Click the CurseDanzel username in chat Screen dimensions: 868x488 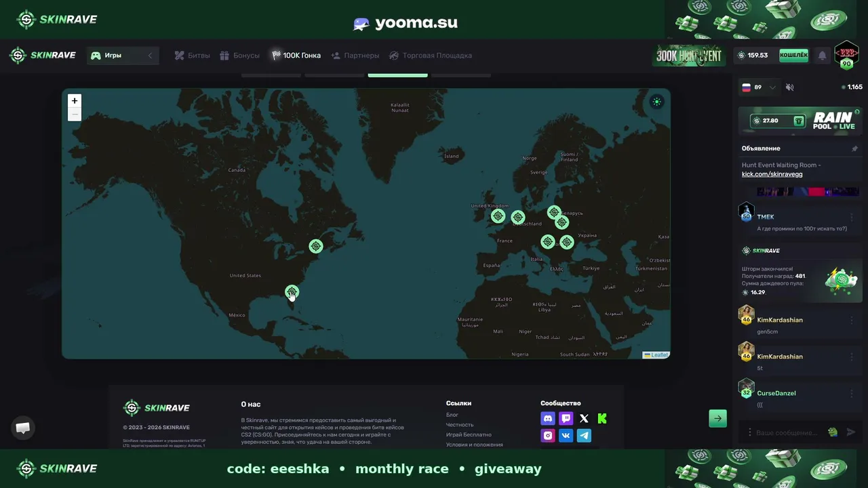776,393
